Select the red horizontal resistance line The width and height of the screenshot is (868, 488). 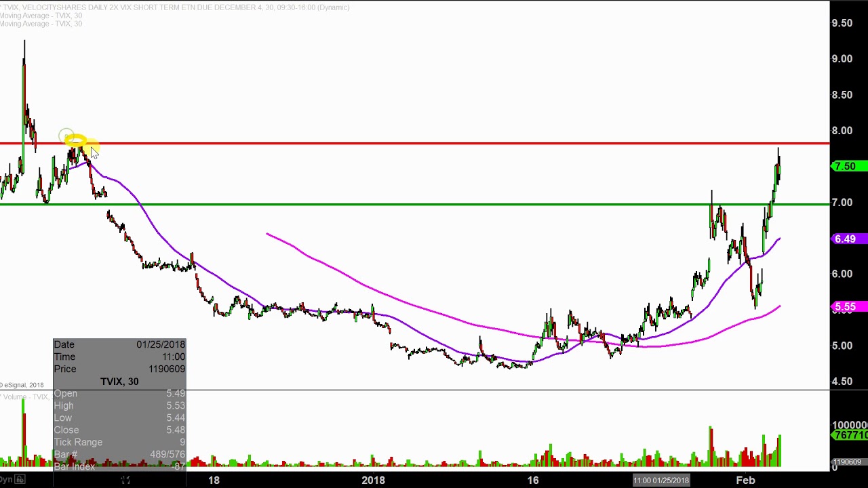click(x=414, y=144)
